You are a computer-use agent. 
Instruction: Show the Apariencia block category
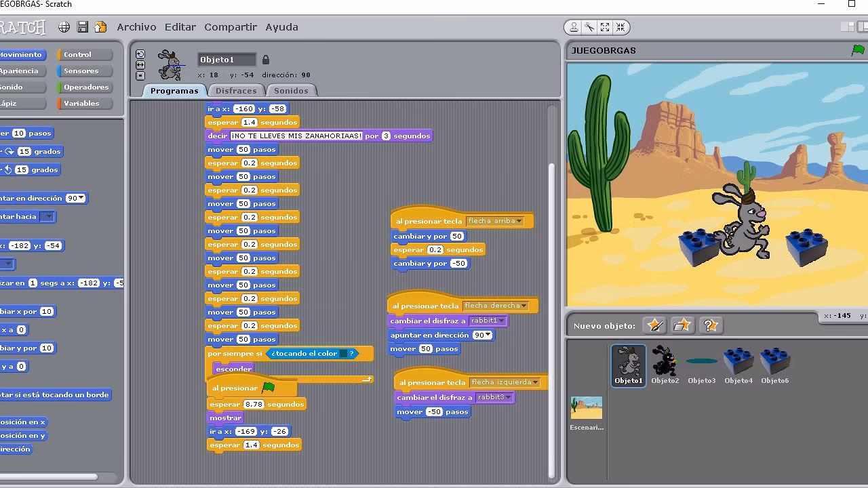pos(22,70)
